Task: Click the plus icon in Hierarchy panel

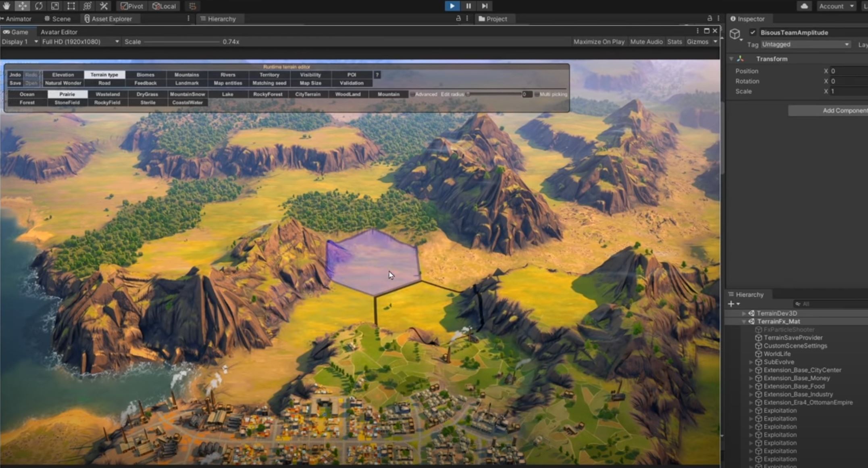Action: point(731,304)
